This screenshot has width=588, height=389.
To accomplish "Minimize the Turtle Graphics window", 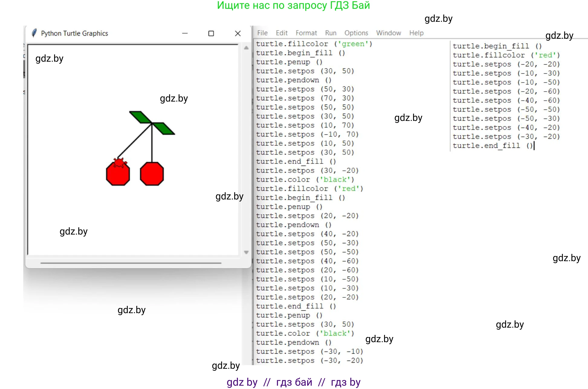I will (x=185, y=33).
